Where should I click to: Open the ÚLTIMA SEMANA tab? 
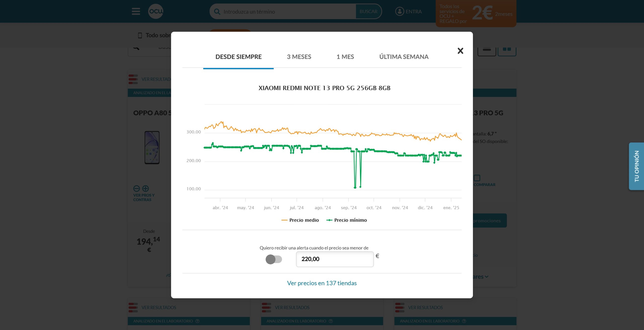404,57
